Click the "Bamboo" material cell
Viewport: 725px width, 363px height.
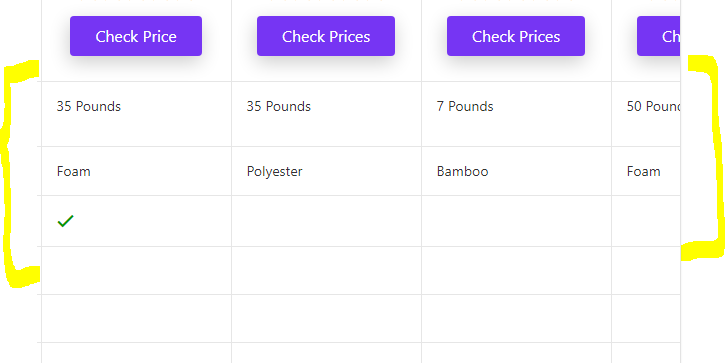[x=516, y=171]
